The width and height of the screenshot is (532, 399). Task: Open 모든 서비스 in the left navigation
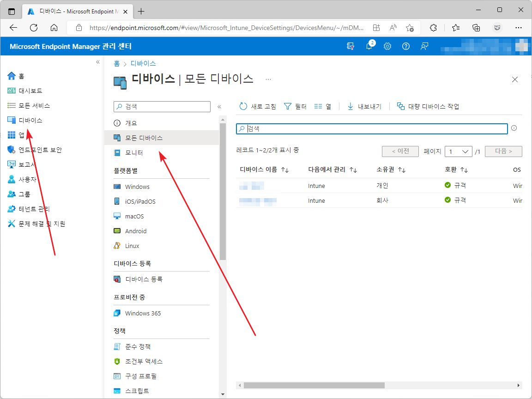coord(29,105)
